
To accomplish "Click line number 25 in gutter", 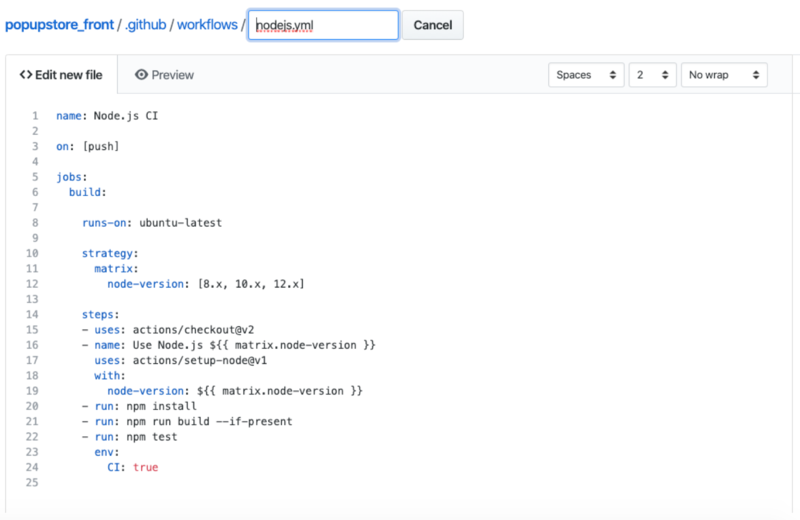I will pyautogui.click(x=32, y=482).
